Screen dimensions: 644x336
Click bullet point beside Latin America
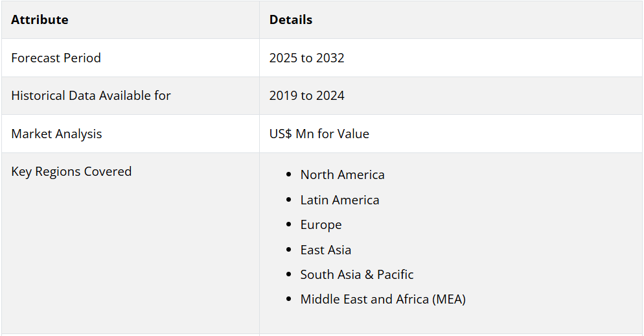[289, 200]
